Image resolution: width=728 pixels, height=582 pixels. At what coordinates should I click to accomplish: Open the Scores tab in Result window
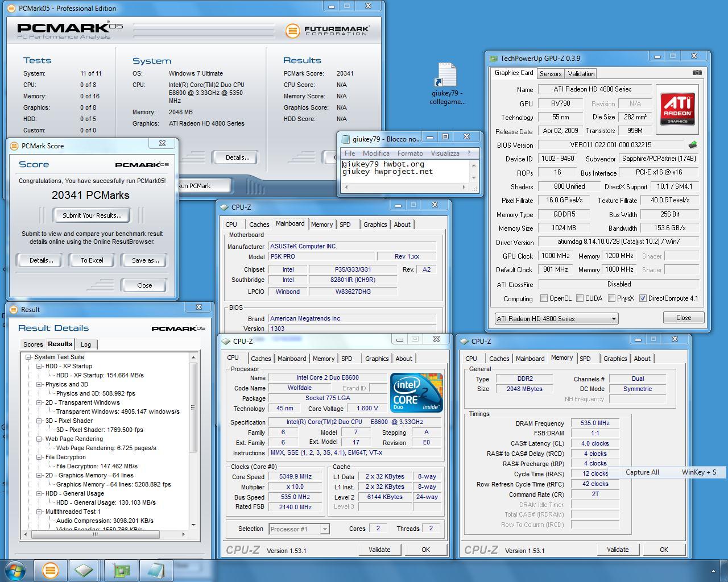click(x=33, y=344)
